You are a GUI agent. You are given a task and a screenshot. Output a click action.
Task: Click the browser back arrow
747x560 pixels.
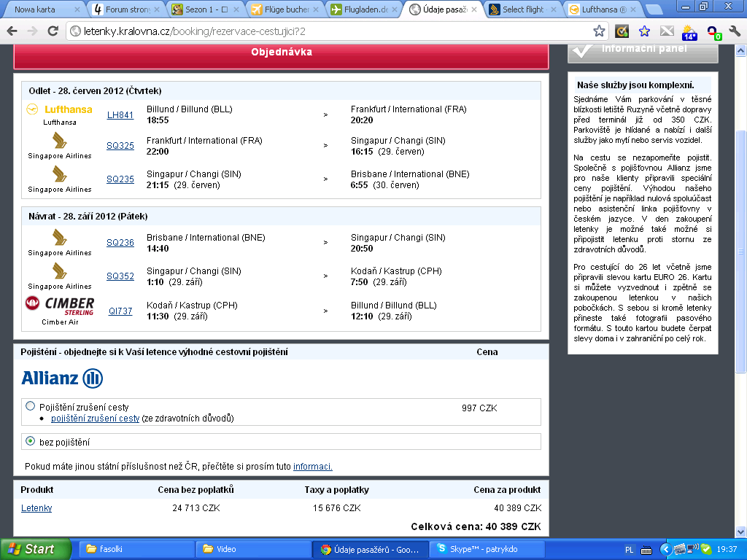point(12,31)
